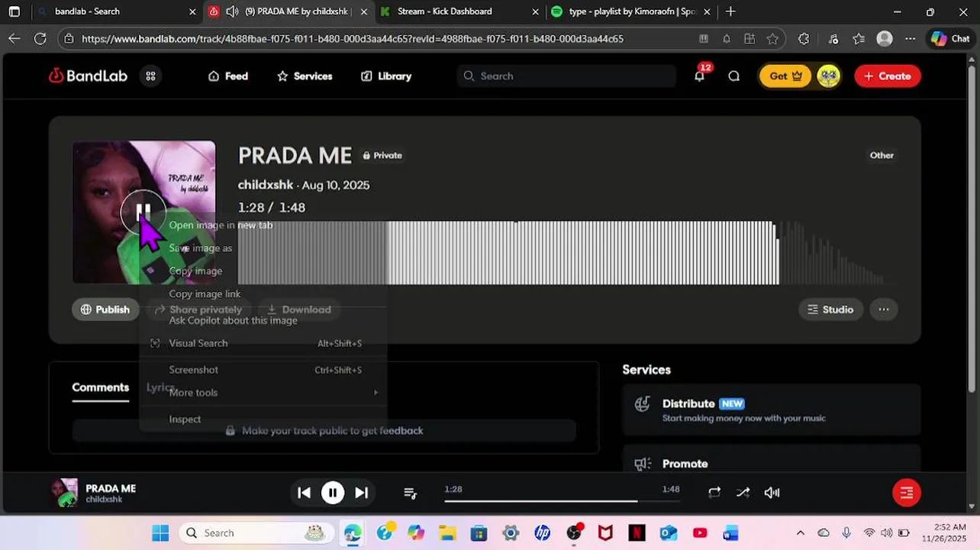The height and width of the screenshot is (550, 980).
Task: Open Studio for this track
Action: coord(830,309)
